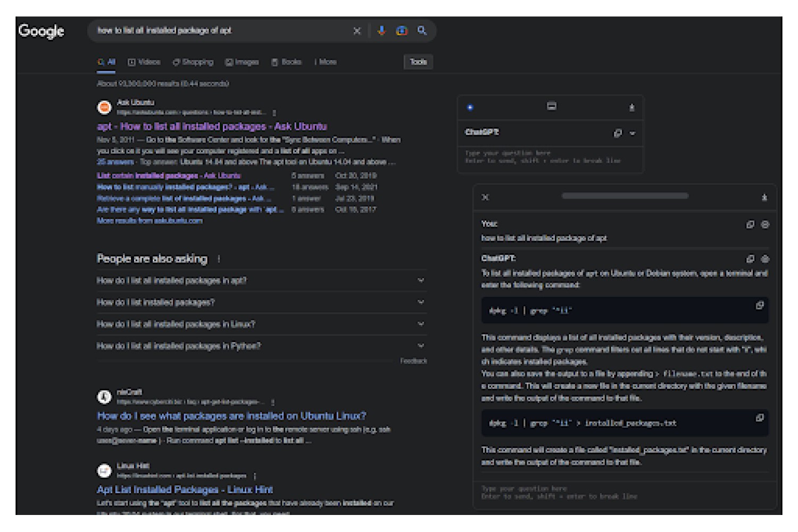Image resolution: width=798 pixels, height=532 pixels.
Task: Click the window icon atop ChatGPT card
Action: point(552,106)
